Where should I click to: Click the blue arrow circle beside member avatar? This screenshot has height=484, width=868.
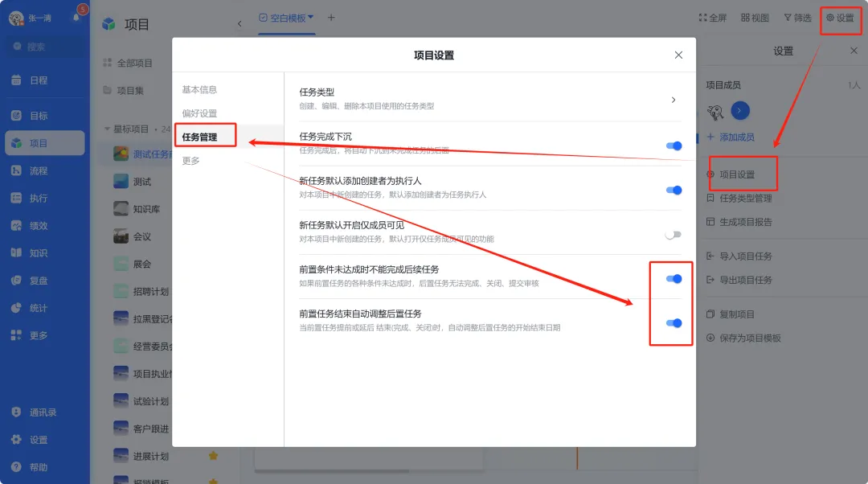click(740, 111)
